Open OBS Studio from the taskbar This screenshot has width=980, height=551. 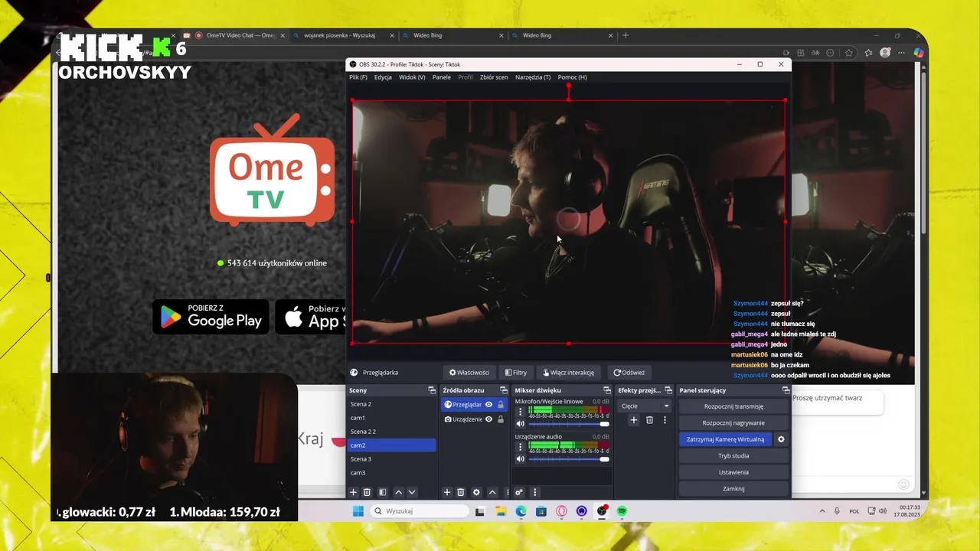603,511
